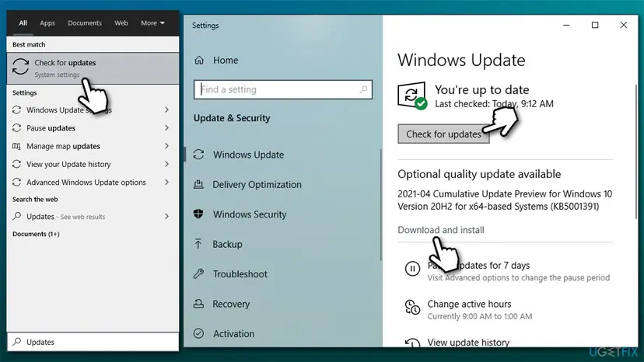Screen dimensions: 644x362
Task: Click the web search magnifier icon beside Updates
Action: pyautogui.click(x=17, y=216)
